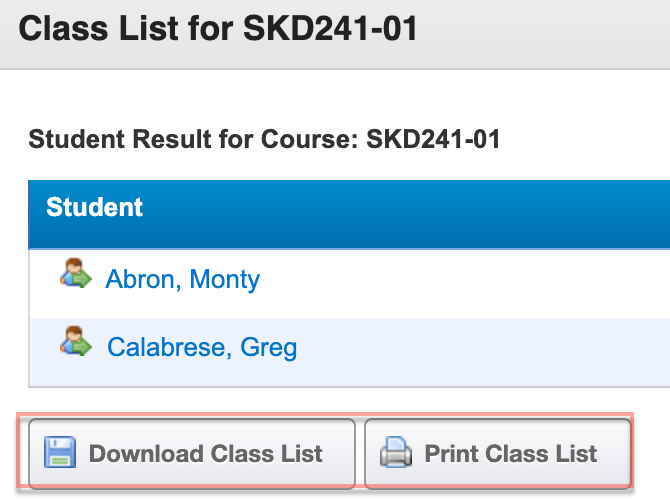Image resolution: width=670 pixels, height=502 pixels.
Task: Click the 'Monty' first name text
Action: pos(224,279)
